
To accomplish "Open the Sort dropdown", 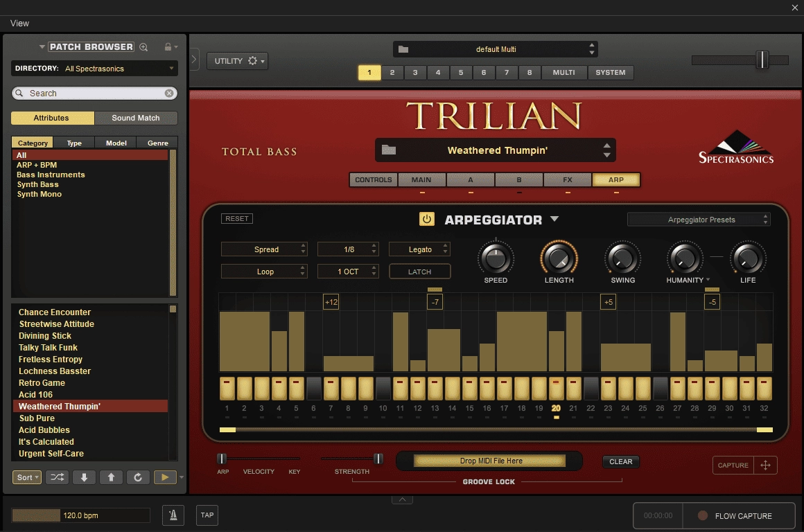I will (26, 477).
